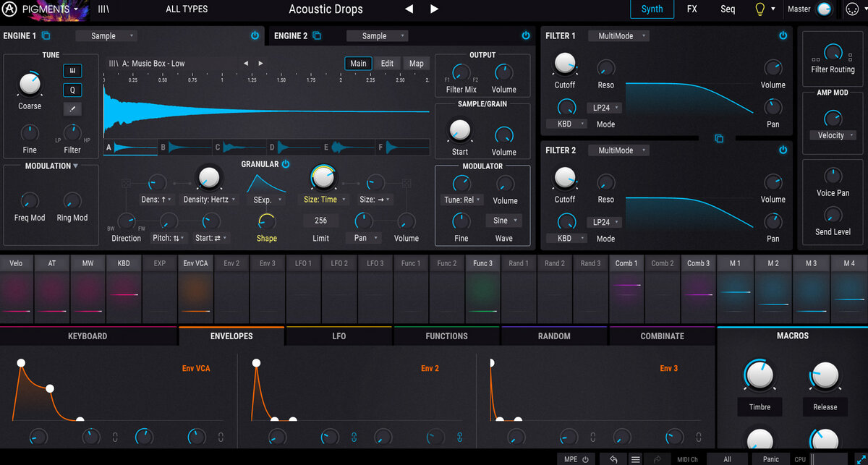Open Filter 1 LP24 mode dropdown
868x465 pixels.
(x=605, y=108)
